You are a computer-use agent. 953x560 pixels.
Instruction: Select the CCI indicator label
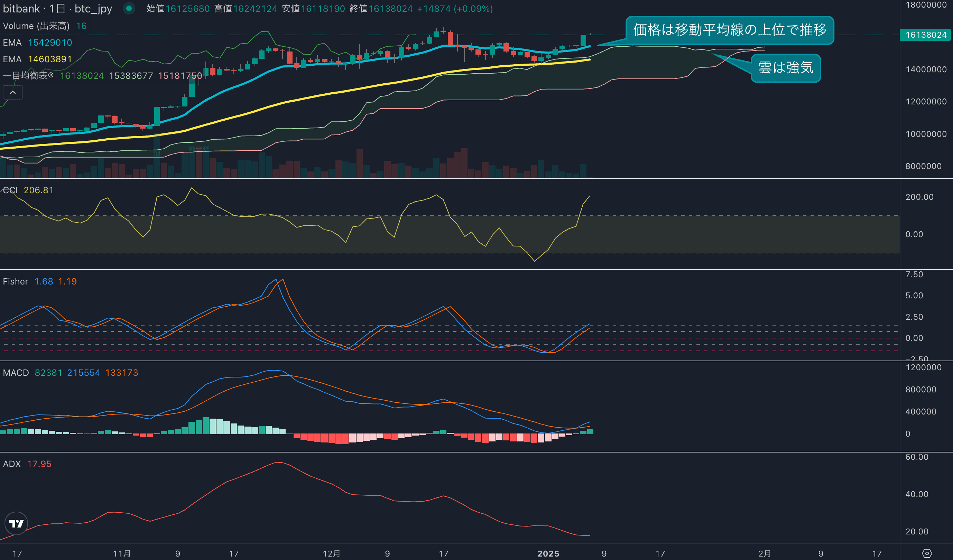pos(11,190)
